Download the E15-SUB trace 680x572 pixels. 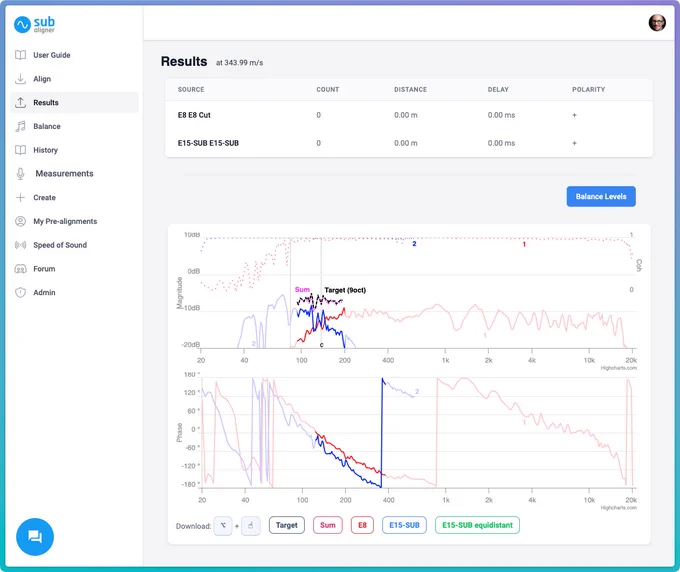[404, 525]
